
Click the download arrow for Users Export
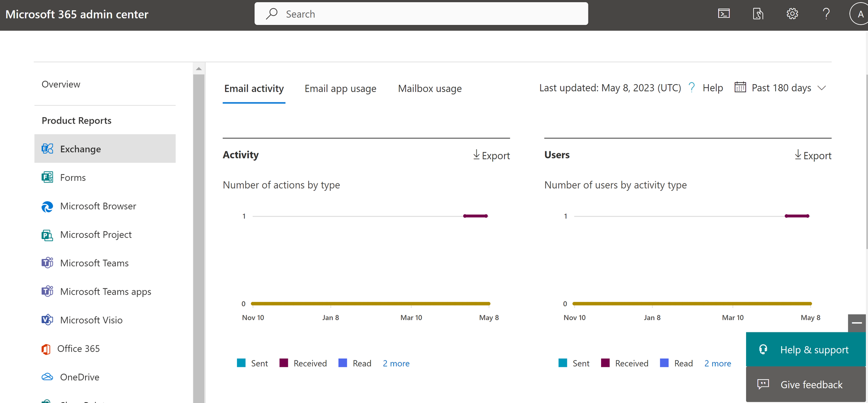(798, 155)
